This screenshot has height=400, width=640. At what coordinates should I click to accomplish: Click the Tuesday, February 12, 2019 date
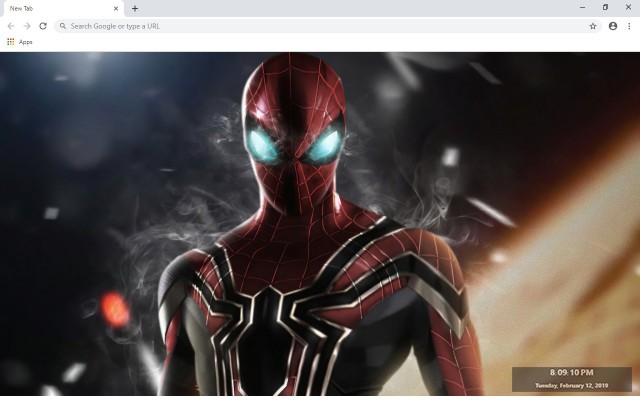click(571, 385)
